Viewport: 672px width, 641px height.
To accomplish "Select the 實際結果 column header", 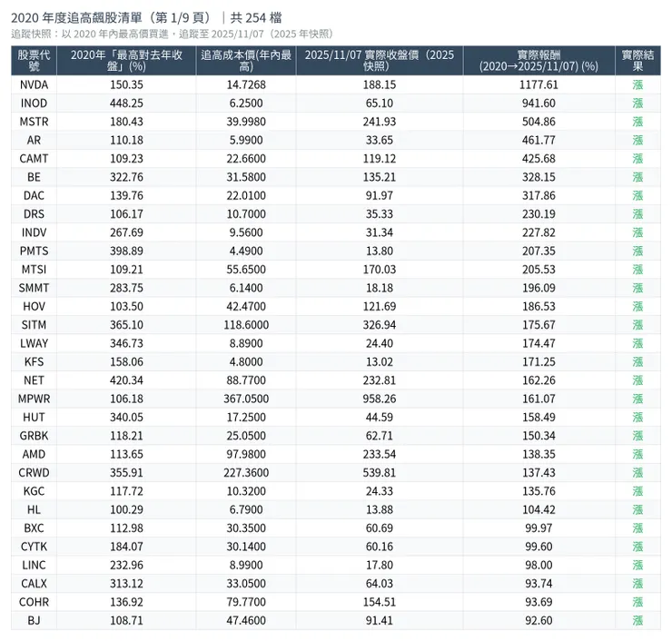I will (637, 61).
